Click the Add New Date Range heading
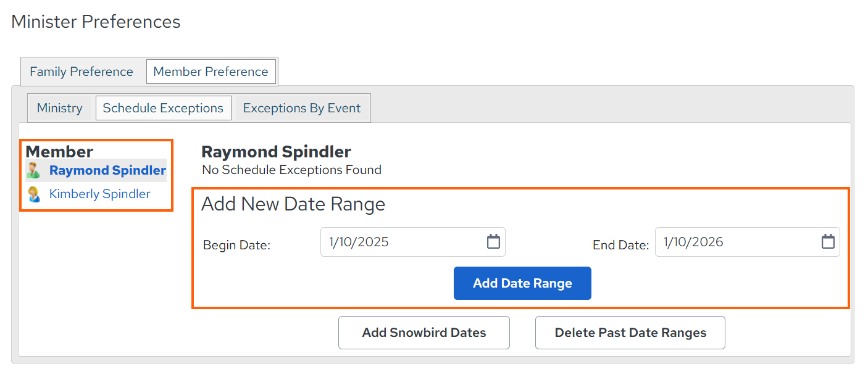This screenshot has height=374, width=868. point(293,204)
